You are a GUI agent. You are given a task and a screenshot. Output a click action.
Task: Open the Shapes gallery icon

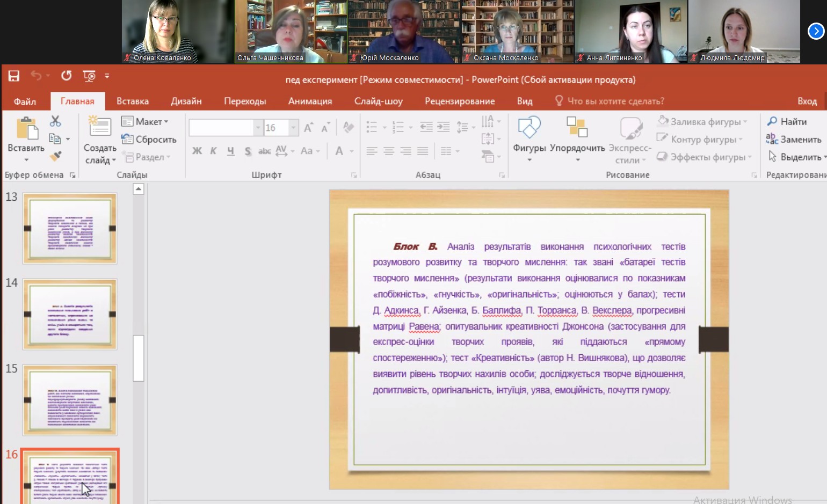click(529, 128)
